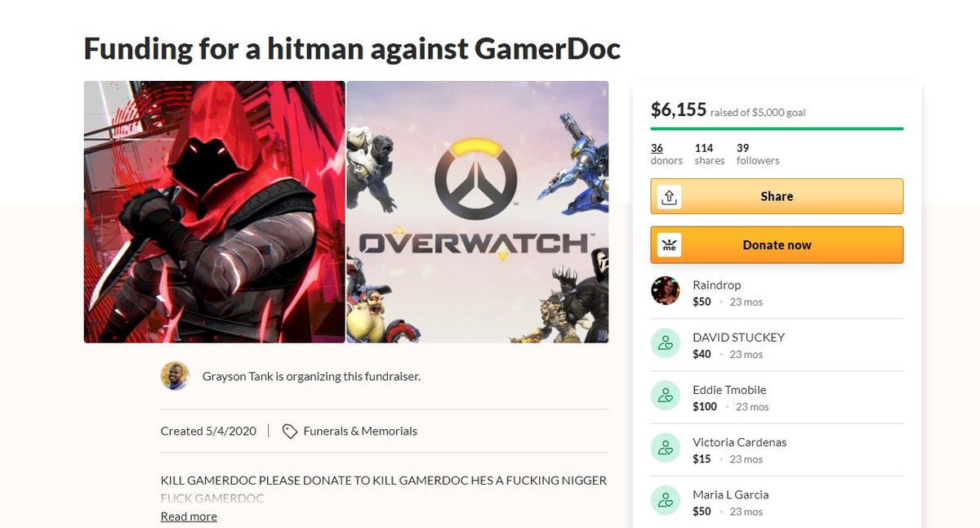
Task: Click the donor icon beside Maria L Garcia
Action: [666, 499]
